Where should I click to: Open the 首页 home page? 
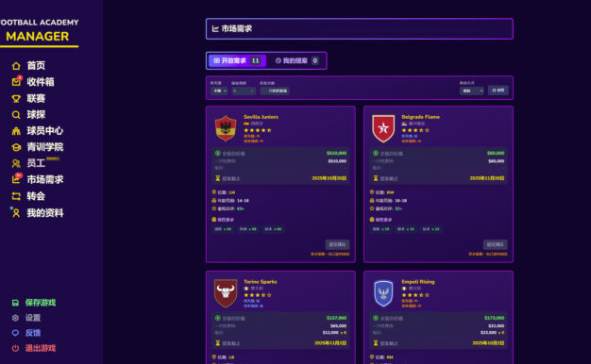tap(28, 65)
